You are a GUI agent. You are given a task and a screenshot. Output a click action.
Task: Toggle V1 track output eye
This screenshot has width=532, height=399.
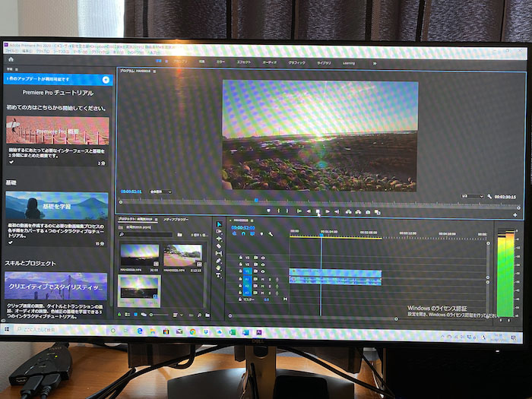point(263,271)
